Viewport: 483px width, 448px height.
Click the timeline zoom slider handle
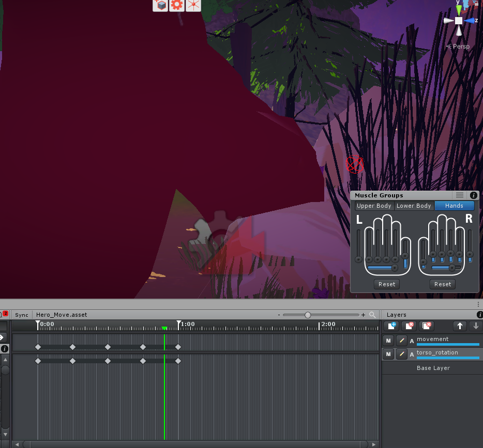[x=307, y=315]
